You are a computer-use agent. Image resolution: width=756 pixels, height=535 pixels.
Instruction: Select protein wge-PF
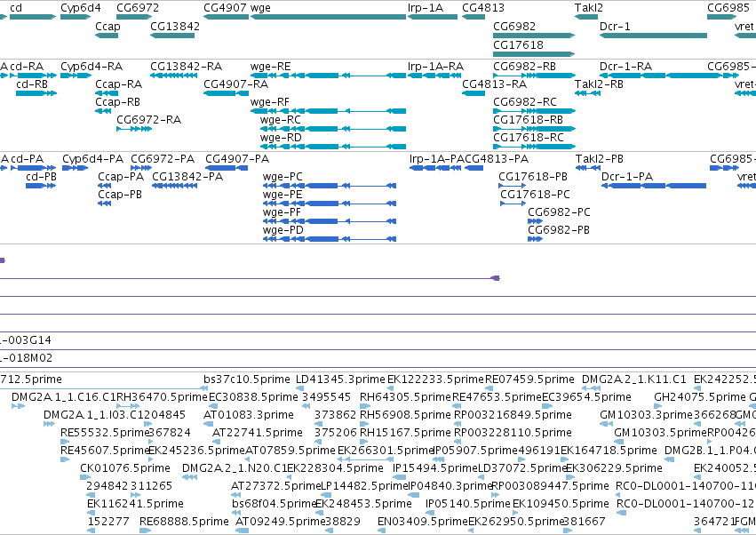pos(330,221)
